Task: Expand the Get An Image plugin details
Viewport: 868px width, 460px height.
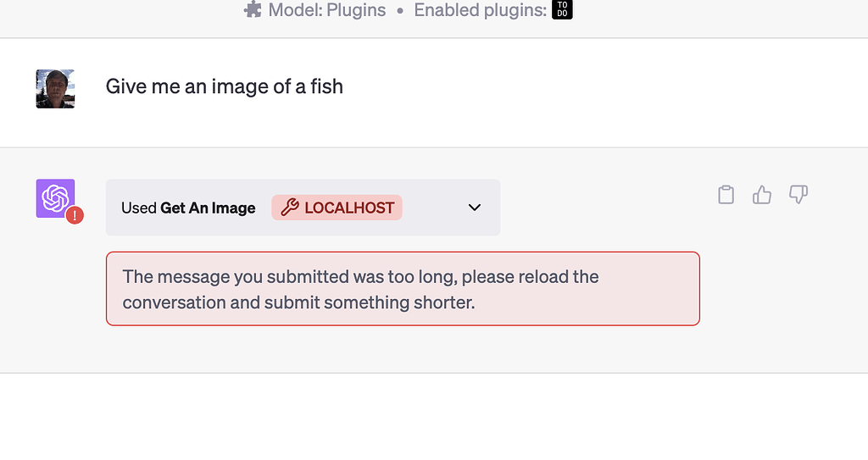Action: [x=475, y=208]
